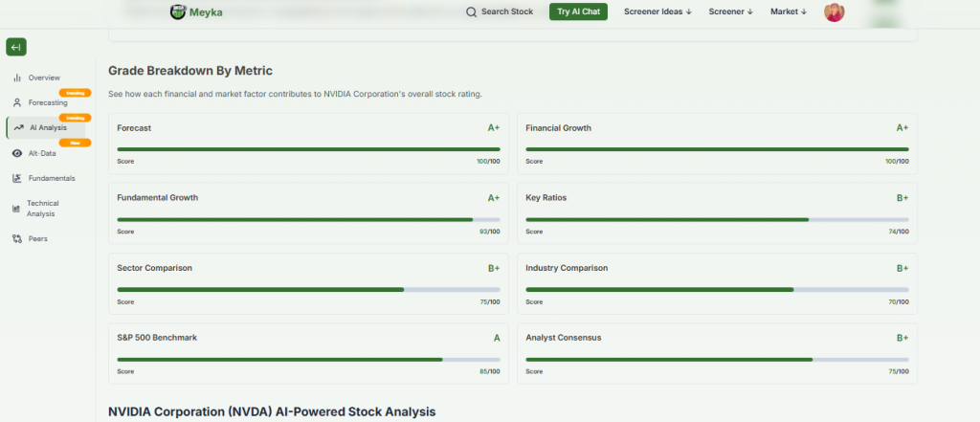Open the Technical Analysis section
980x422 pixels.
43,209
